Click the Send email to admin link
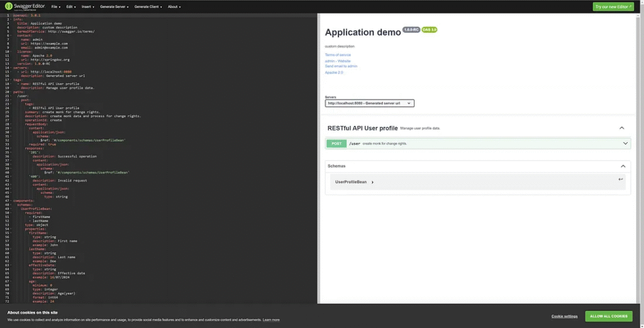Viewport: 644px width, 328px height. coord(341,66)
